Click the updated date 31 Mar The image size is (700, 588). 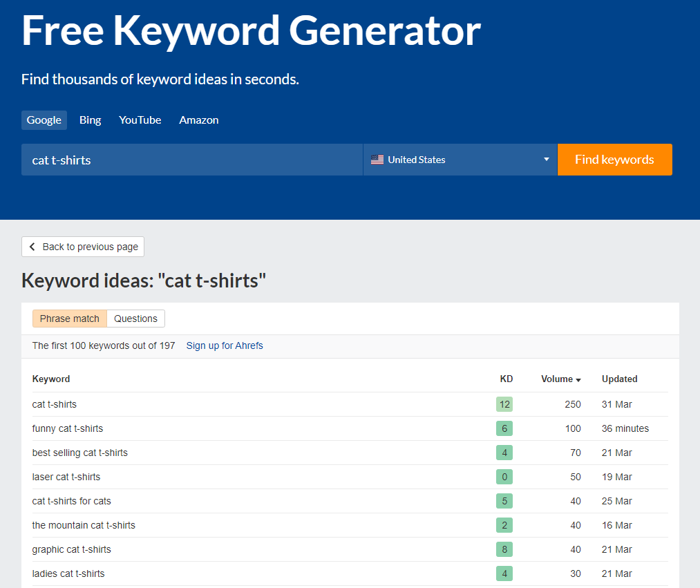[616, 404]
